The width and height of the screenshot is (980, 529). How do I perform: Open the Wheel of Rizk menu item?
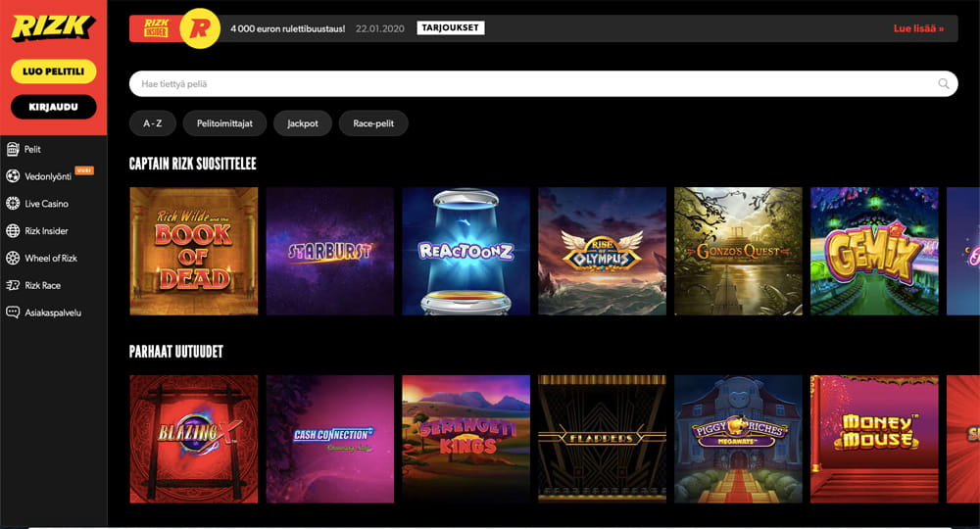tap(53, 258)
